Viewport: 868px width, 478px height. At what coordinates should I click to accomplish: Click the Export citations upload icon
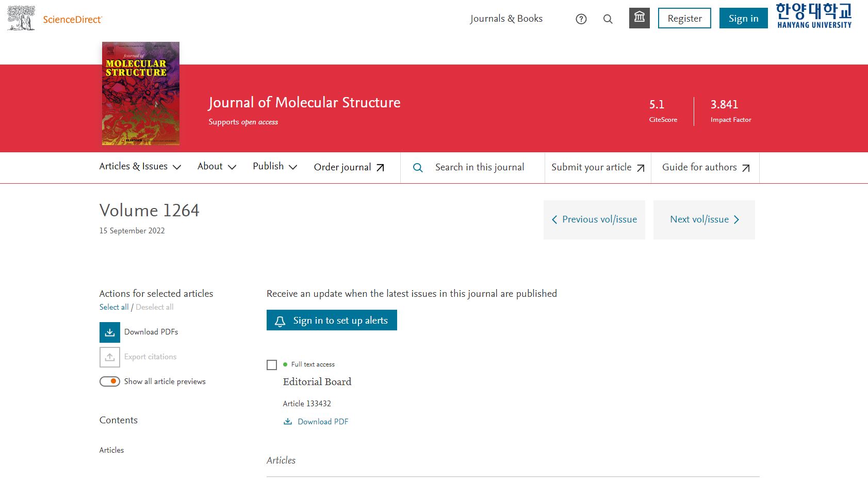110,357
